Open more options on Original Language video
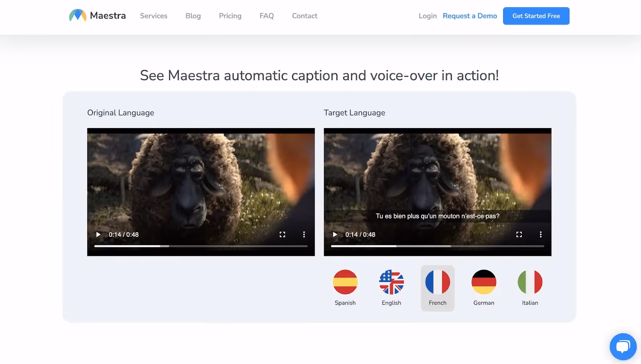This screenshot has width=641, height=364. pos(304,235)
